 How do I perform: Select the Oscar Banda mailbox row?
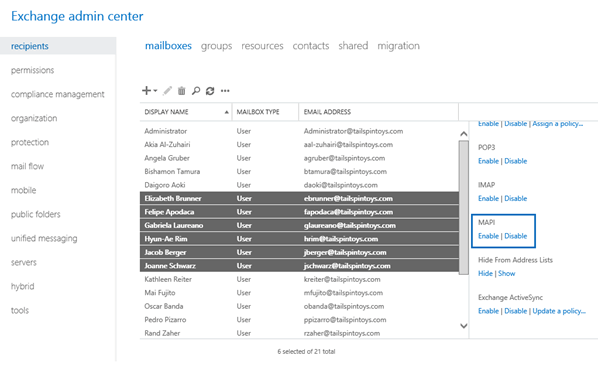(x=299, y=306)
